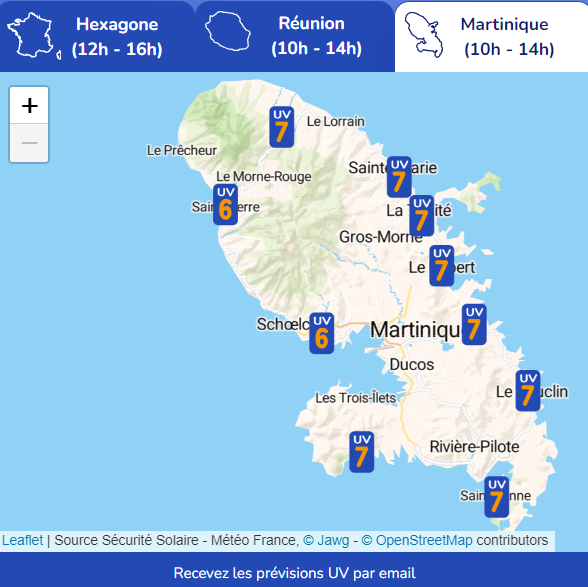Click the Le Morne-Rouge map label
Viewport: 588px width, 587px height.
(264, 176)
